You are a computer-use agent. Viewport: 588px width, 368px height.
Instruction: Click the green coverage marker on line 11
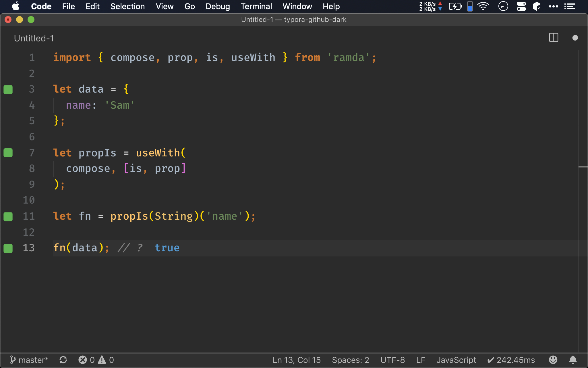point(8,216)
